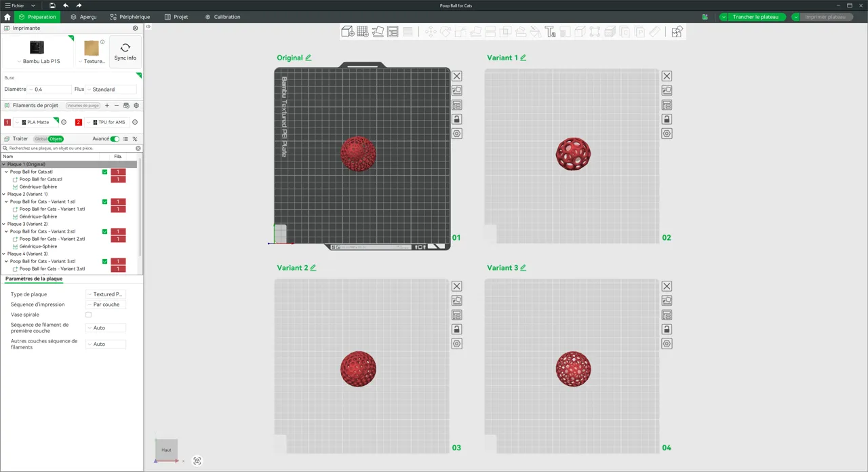Open Variant 3 plate settings icon

(667, 344)
